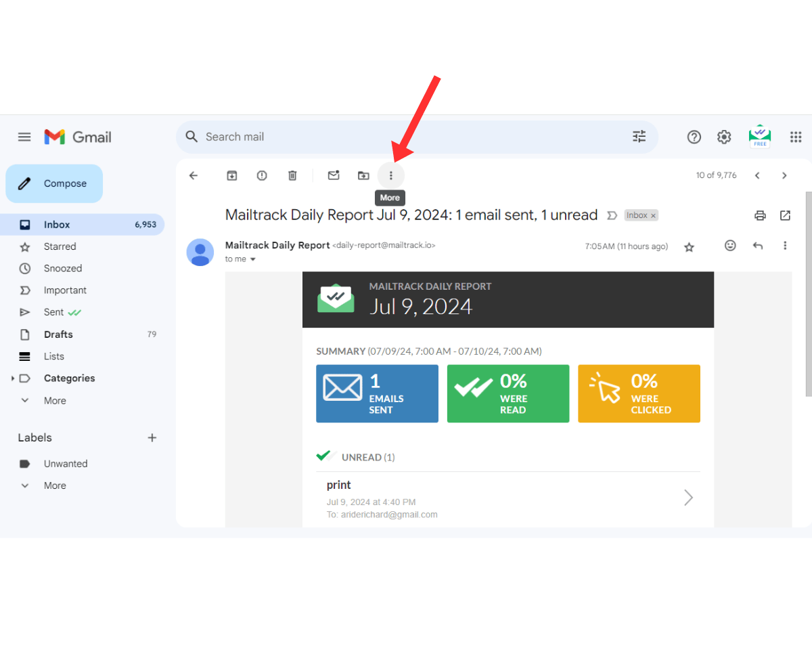Open the More toolbar menu
The height and width of the screenshot is (650, 812).
[390, 175]
